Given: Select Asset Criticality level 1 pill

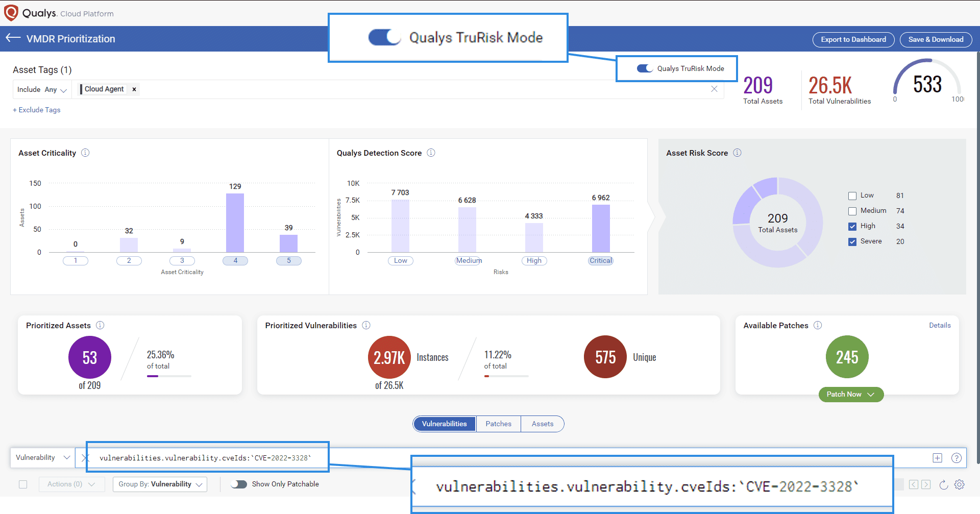Looking at the screenshot, I should (x=76, y=260).
